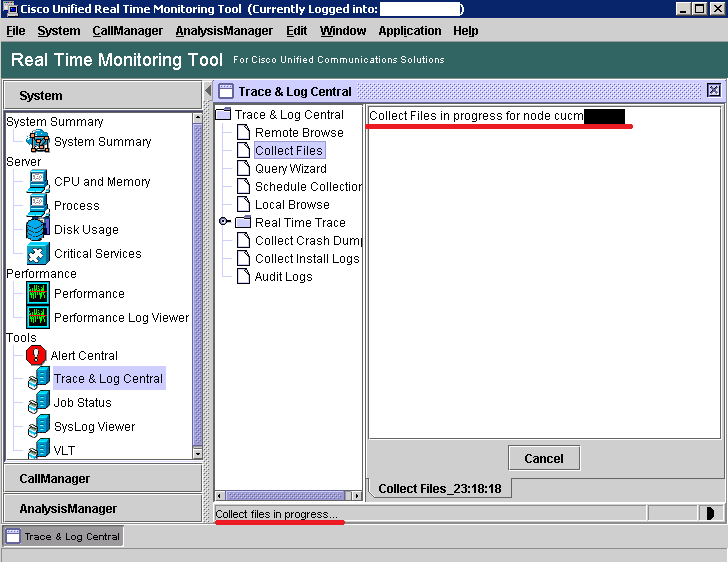Select Schedule Collection in the tree

click(308, 187)
